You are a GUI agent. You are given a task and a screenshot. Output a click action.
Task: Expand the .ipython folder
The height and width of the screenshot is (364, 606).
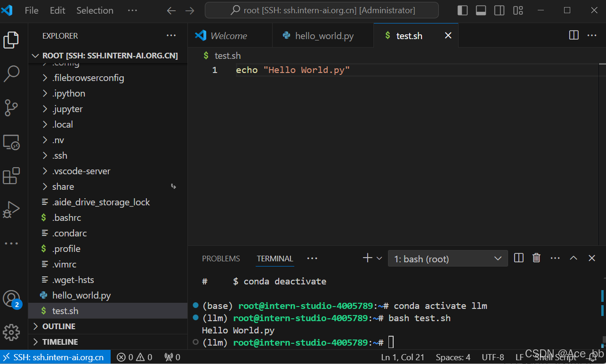pyautogui.click(x=108, y=93)
